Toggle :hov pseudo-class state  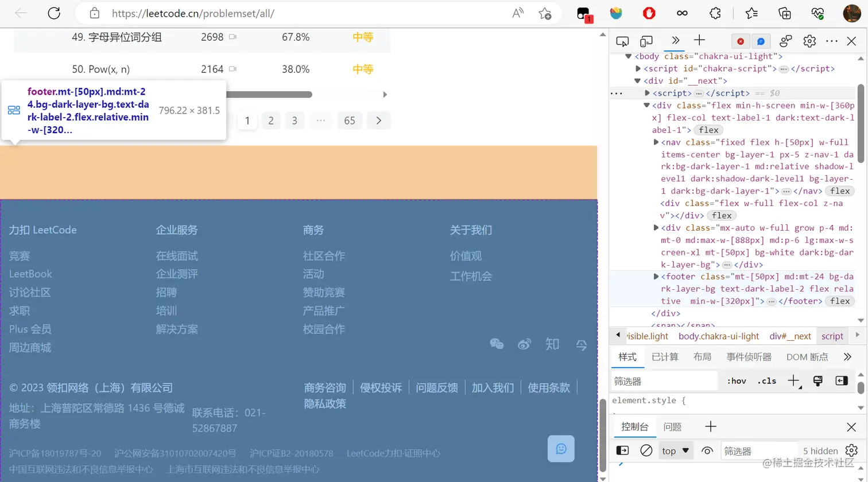[x=737, y=380]
